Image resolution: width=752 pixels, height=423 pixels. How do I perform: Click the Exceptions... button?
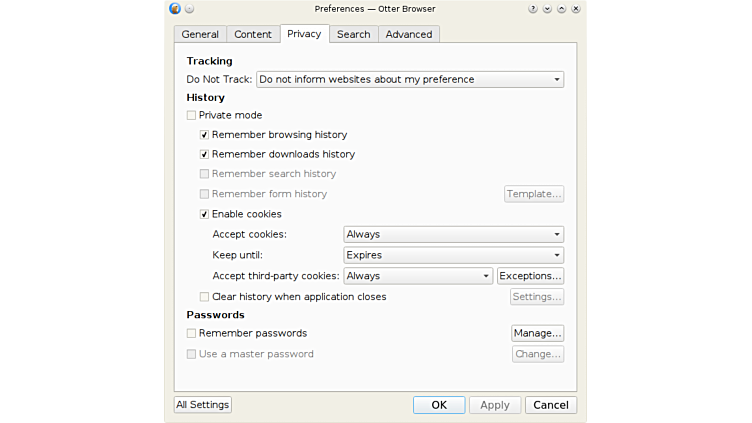(x=530, y=276)
